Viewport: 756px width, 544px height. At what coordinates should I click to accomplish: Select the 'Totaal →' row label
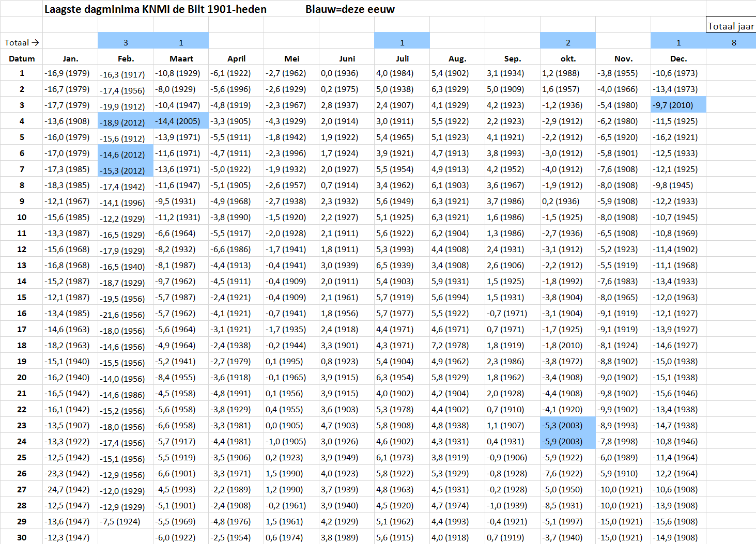(x=22, y=42)
